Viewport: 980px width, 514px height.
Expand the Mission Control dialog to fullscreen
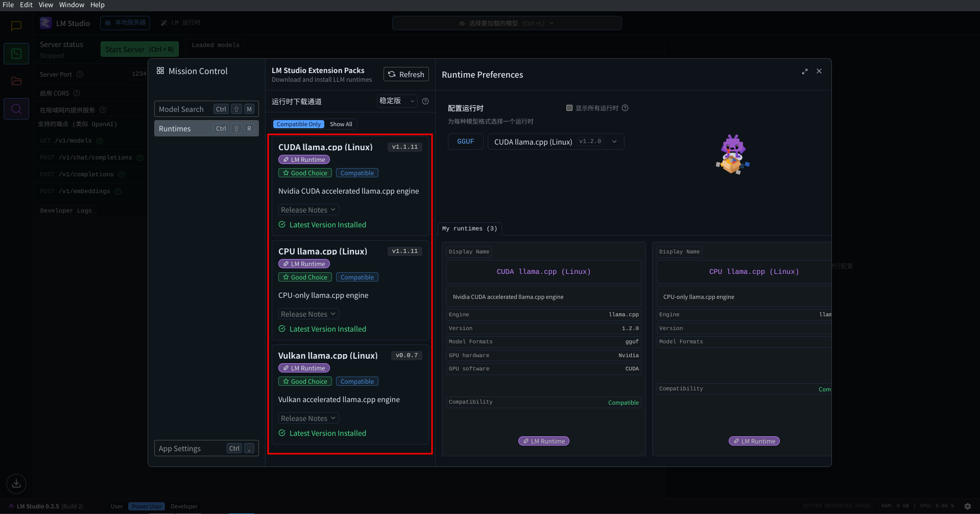805,72
